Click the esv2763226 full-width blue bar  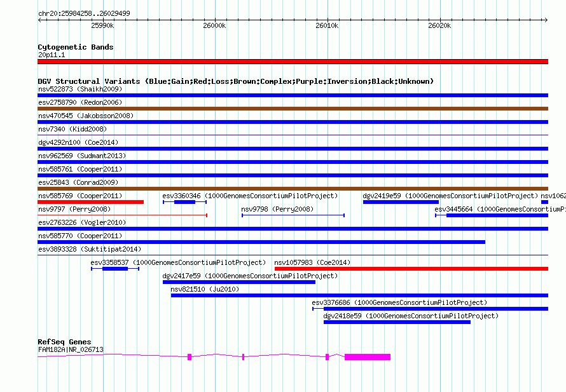(293, 229)
